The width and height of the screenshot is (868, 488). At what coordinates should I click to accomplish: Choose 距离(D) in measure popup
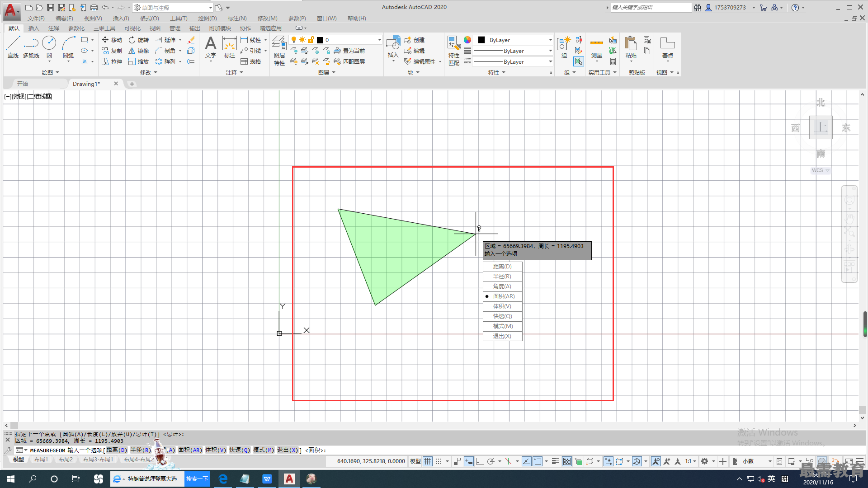503,267
